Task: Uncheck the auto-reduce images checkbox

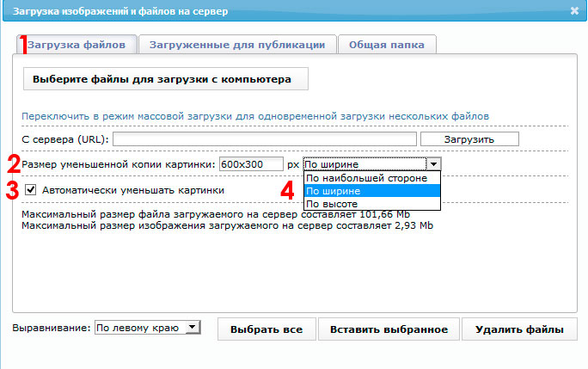Action: (31, 190)
